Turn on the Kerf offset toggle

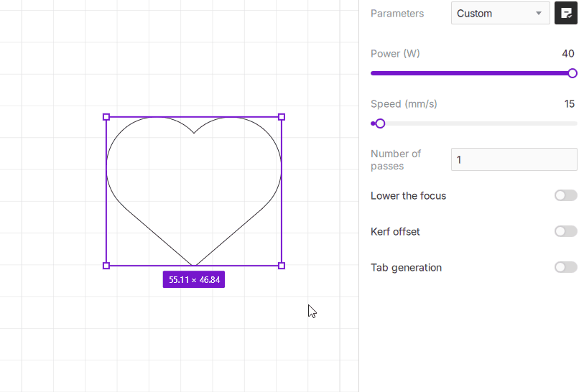coord(565,231)
